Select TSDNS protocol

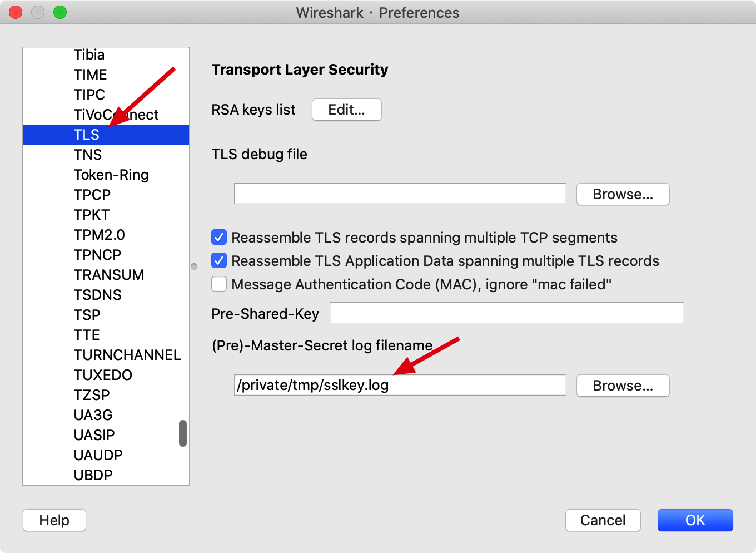(106, 295)
